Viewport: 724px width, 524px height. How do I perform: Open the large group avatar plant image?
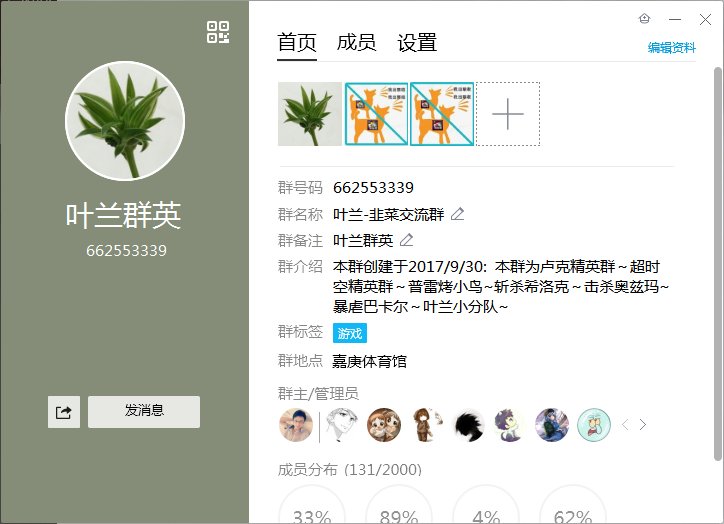(125, 121)
